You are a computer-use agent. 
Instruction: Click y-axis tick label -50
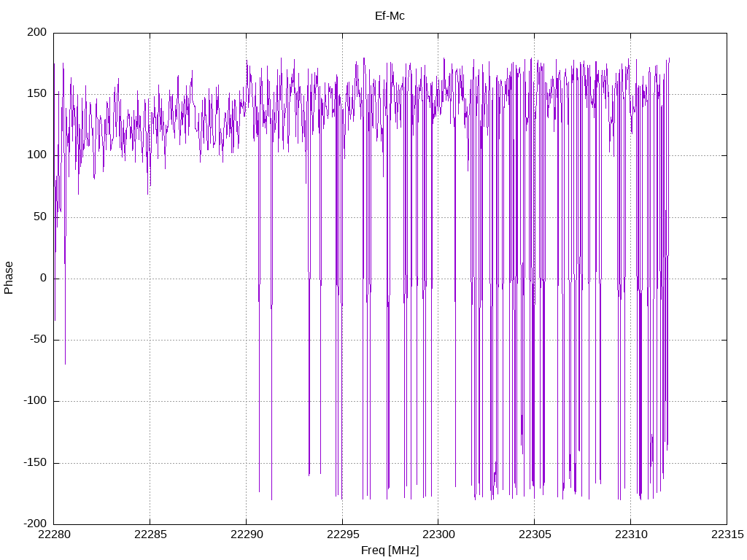pyautogui.click(x=39, y=340)
